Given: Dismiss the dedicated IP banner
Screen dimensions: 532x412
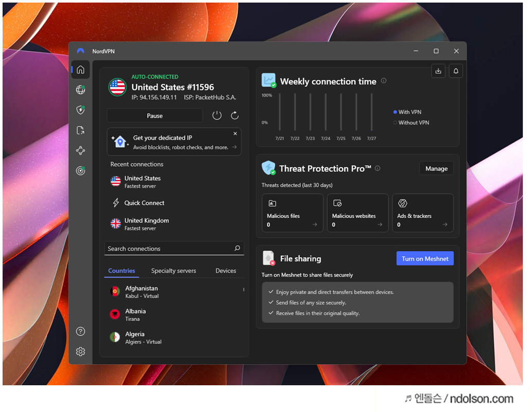Looking at the screenshot, I should coord(235,134).
